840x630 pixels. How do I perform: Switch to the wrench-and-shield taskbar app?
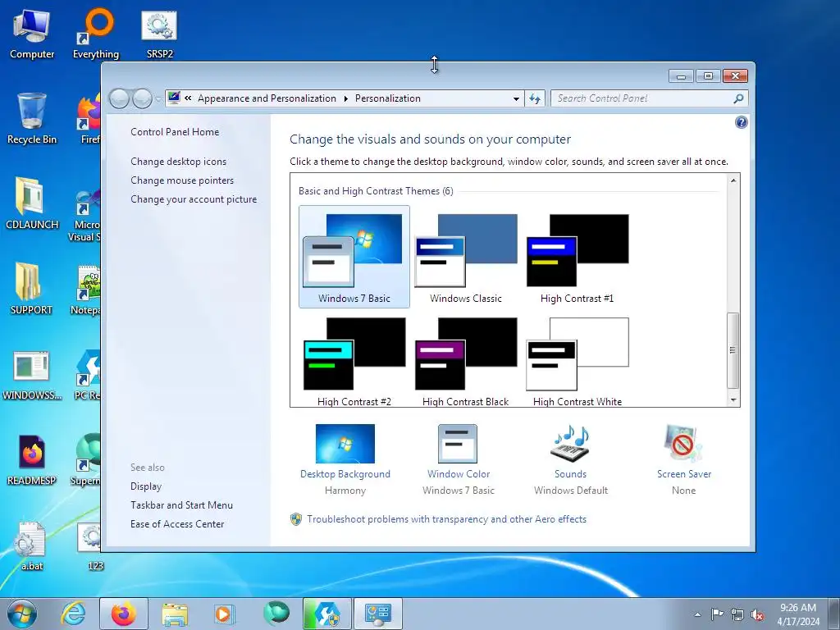[x=327, y=614]
